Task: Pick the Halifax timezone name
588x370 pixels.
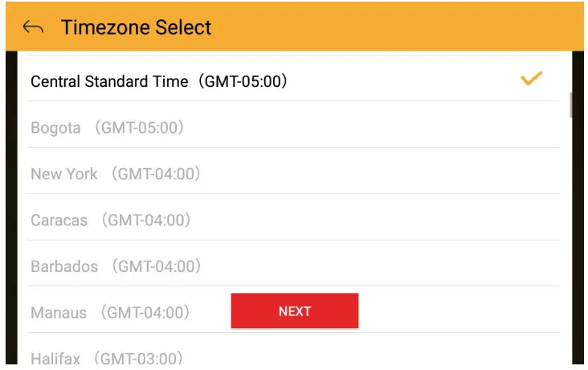Action: (x=55, y=358)
